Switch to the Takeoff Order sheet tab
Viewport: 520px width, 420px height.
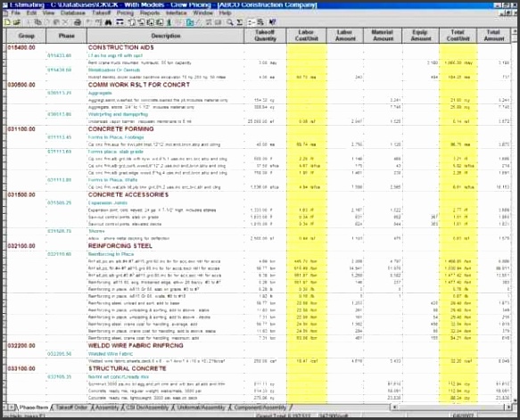71,408
